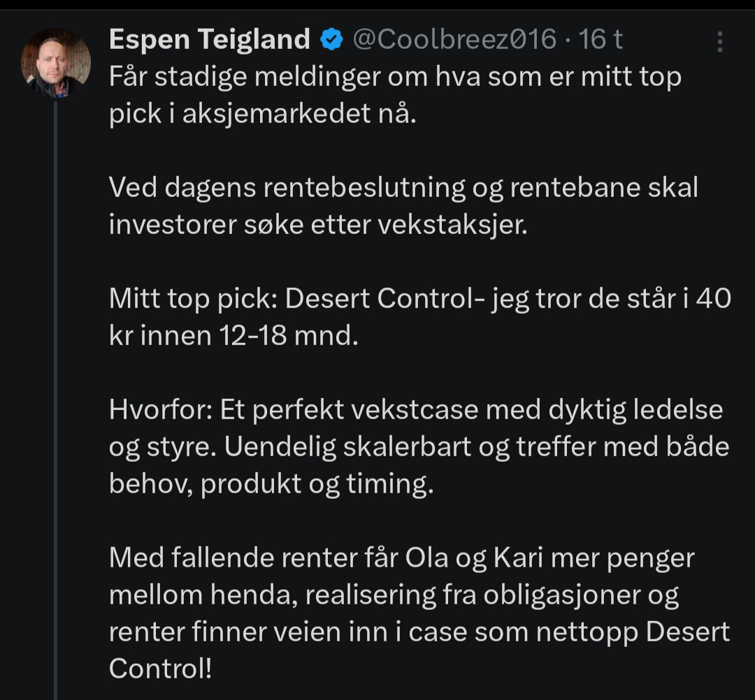The width and height of the screenshot is (755, 700).
Task: Click the blue verified badge icon
Action: [x=331, y=39]
